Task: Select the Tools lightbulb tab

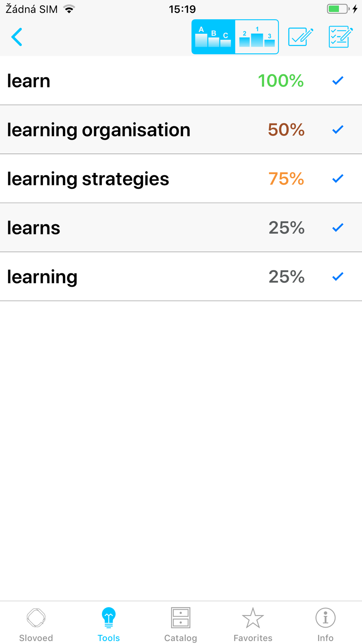Action: [x=109, y=624]
